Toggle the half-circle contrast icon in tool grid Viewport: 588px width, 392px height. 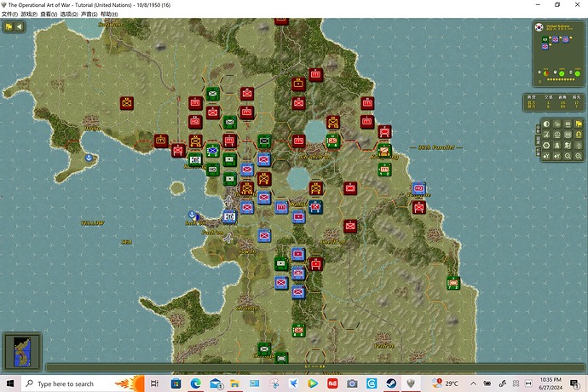coord(546,124)
